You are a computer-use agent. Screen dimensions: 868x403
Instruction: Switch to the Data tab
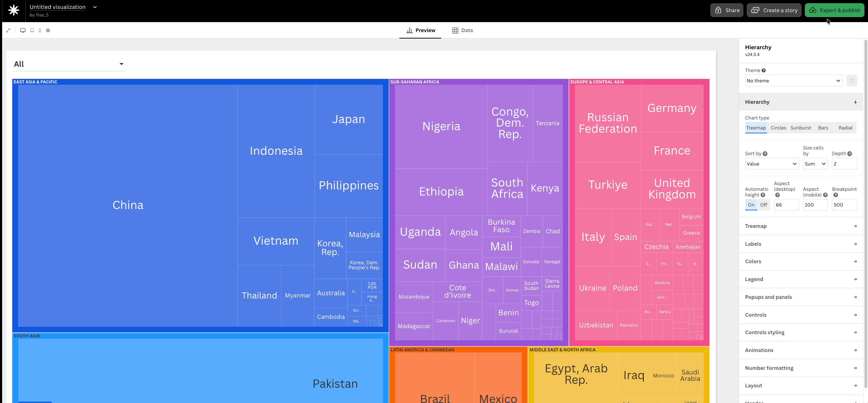(x=463, y=30)
